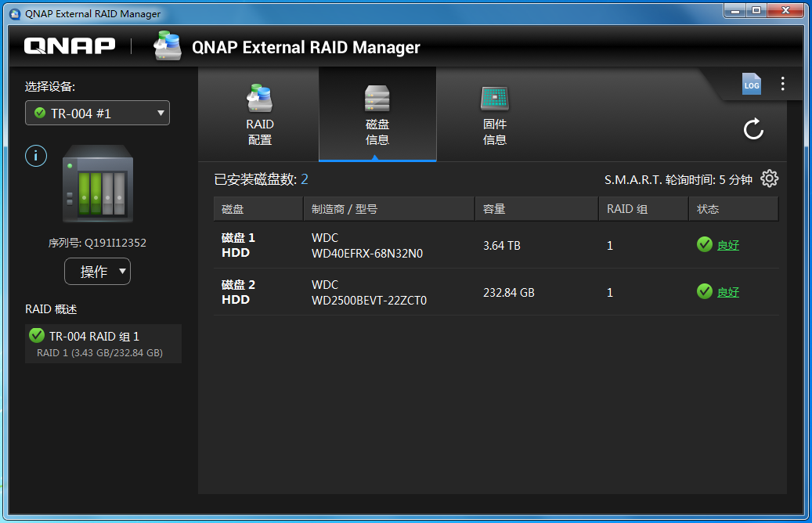Click the window title bar app icon
Screen dimensions: 812x523
(15, 14)
